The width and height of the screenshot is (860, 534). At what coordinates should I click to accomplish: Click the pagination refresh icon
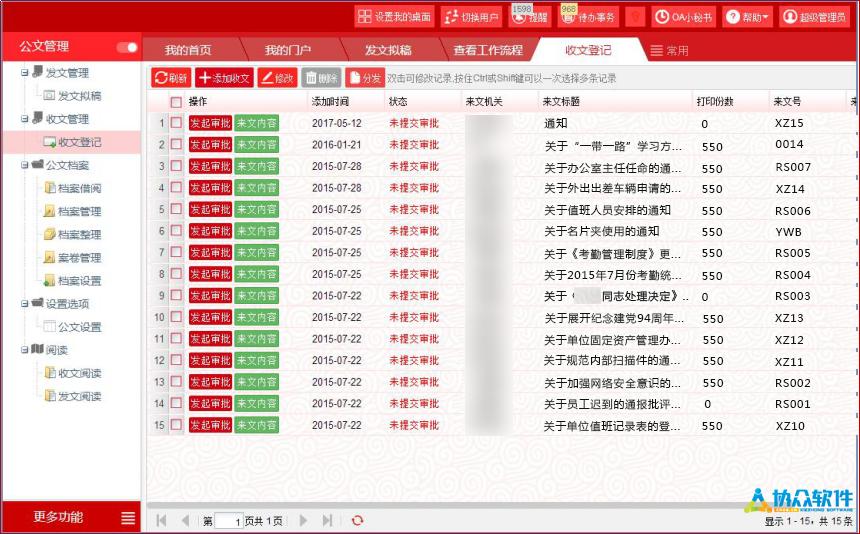pos(357,520)
